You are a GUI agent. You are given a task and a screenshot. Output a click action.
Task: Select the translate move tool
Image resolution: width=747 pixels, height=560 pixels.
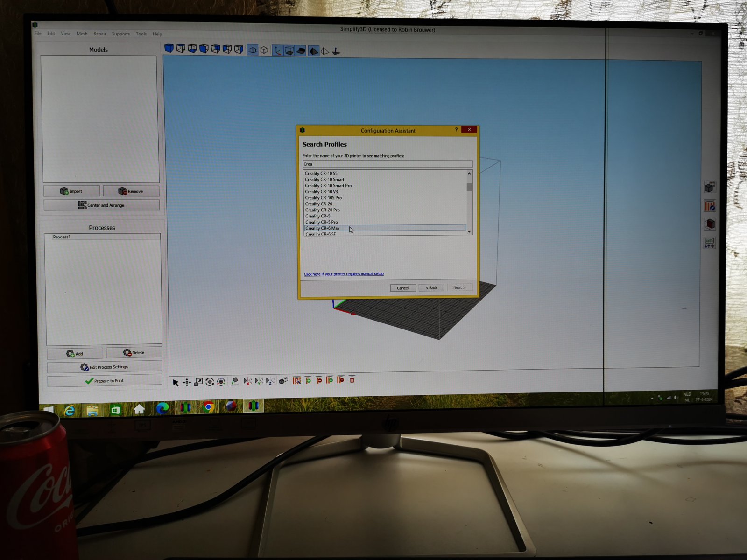click(x=187, y=383)
